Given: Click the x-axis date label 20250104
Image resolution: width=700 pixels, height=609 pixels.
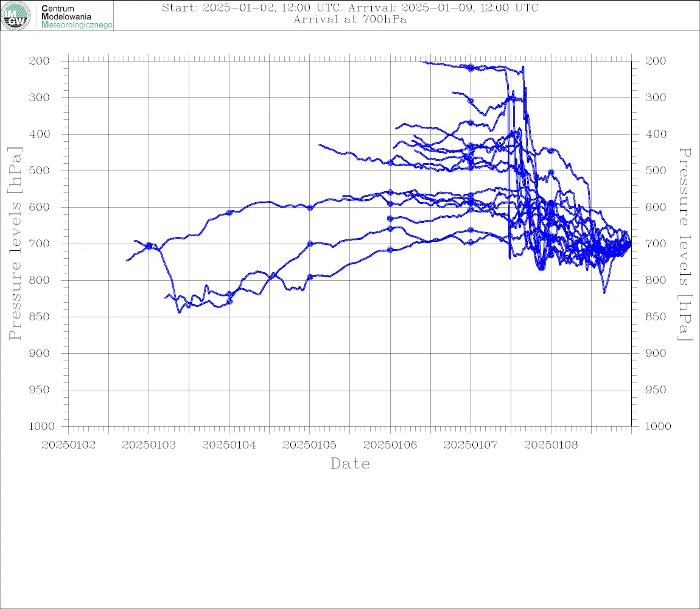Looking at the screenshot, I should tap(229, 445).
